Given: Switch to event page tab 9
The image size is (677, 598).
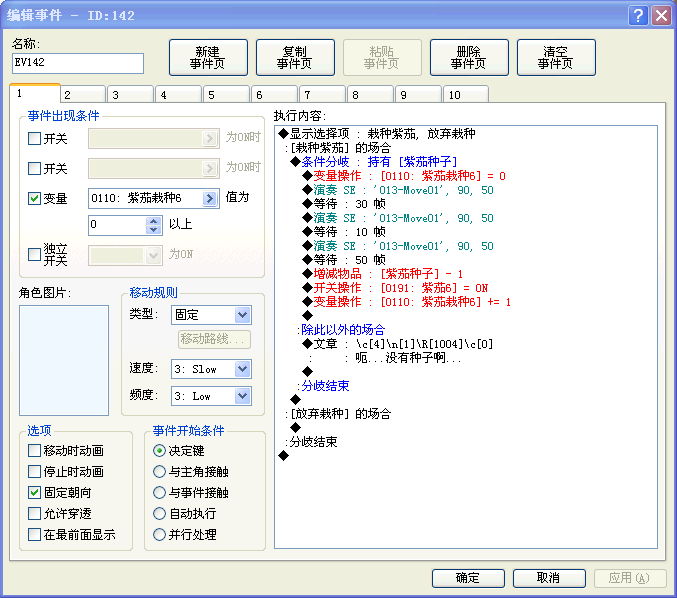Looking at the screenshot, I should coord(418,95).
